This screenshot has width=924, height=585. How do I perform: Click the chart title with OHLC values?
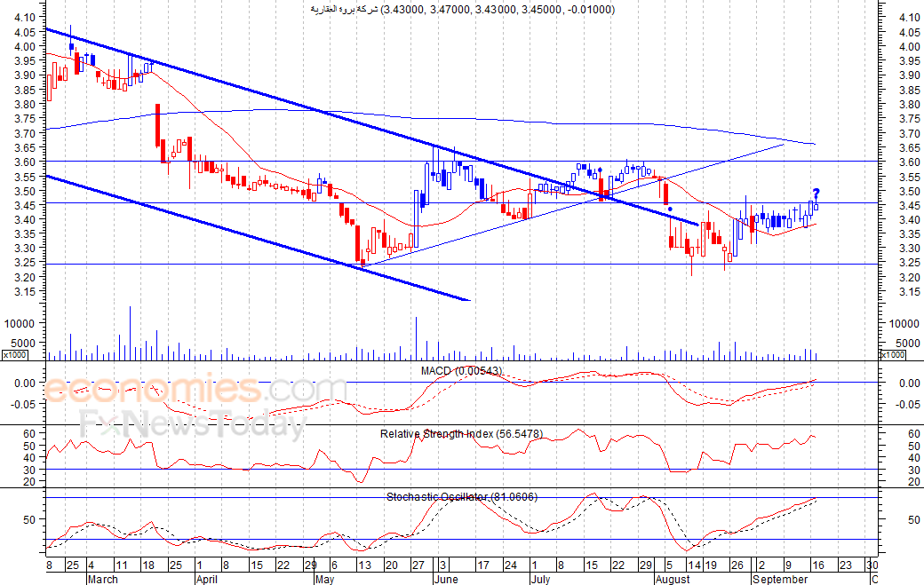(x=463, y=10)
